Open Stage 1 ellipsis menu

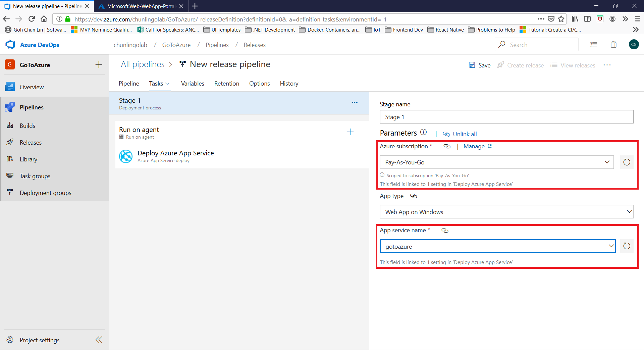355,102
